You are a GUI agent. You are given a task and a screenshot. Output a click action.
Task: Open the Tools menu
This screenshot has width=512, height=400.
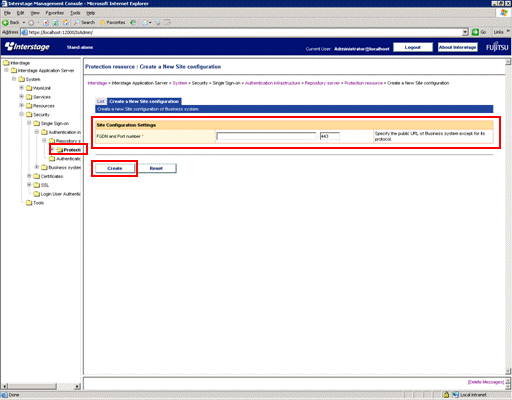coord(75,13)
